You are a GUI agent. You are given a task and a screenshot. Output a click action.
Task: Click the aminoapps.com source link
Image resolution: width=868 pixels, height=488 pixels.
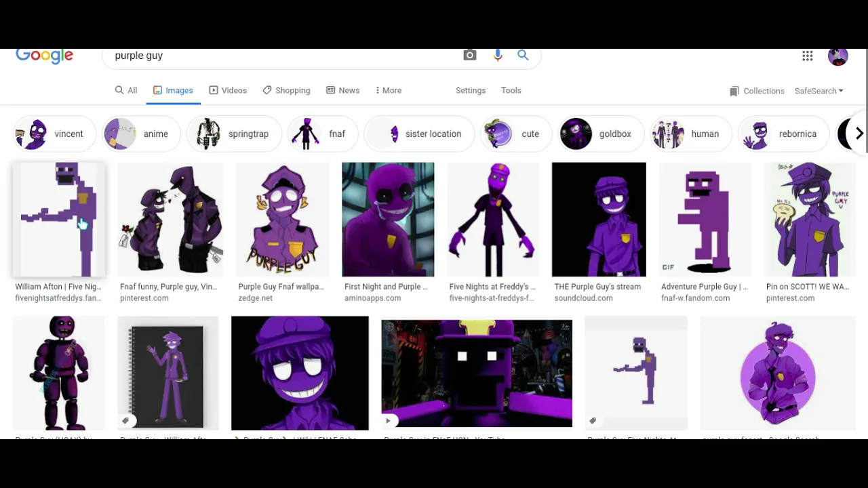tap(373, 298)
